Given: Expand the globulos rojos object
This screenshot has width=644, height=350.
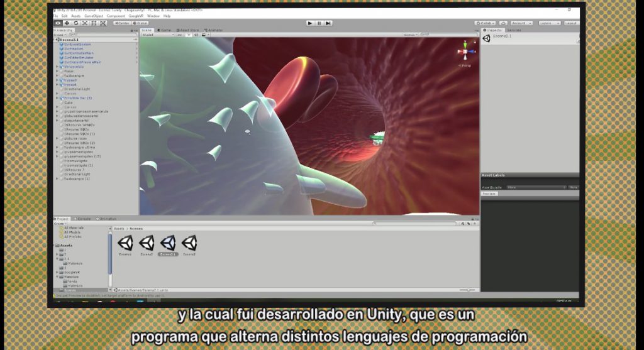Looking at the screenshot, I should [57, 139].
